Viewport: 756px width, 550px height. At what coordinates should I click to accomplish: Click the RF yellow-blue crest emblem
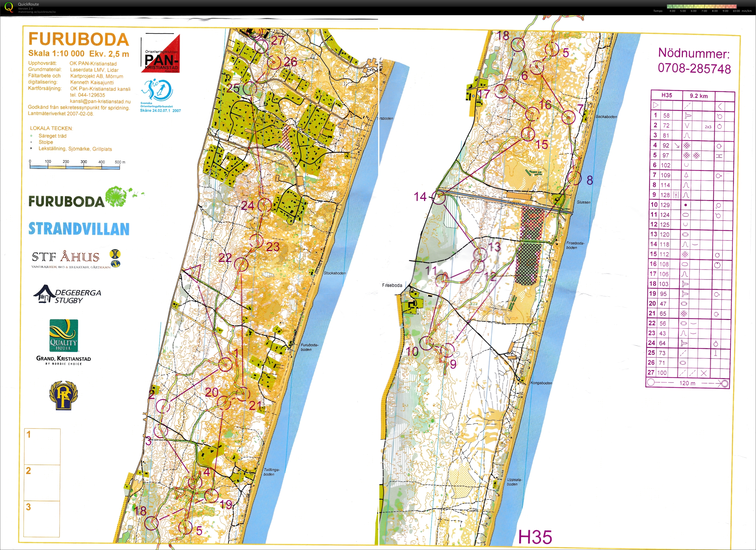tap(63, 396)
